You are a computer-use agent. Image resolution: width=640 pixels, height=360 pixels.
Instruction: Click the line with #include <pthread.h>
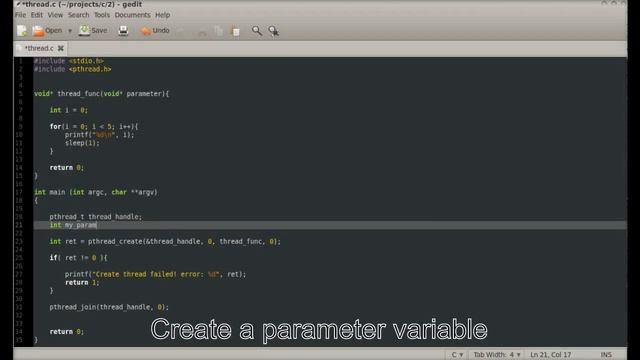[73, 69]
